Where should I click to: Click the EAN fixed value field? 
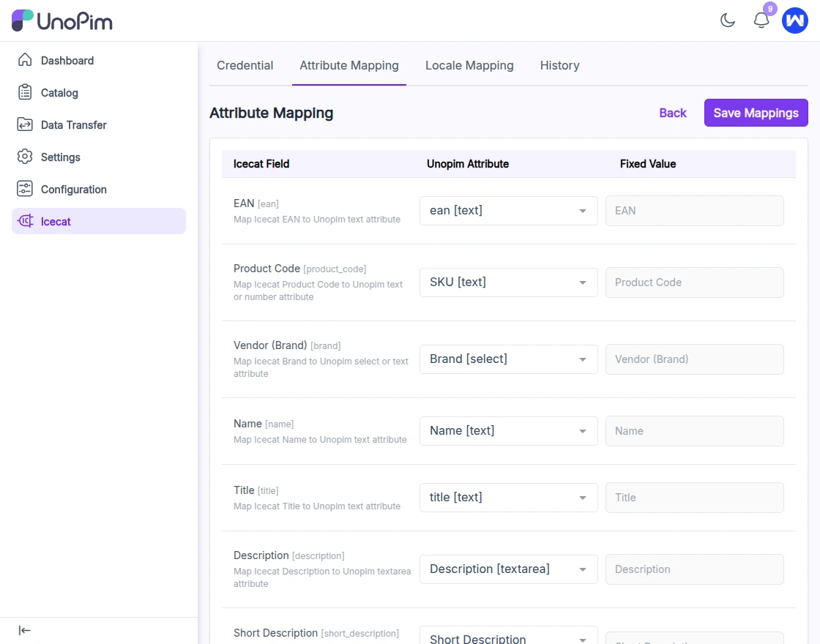695,211
